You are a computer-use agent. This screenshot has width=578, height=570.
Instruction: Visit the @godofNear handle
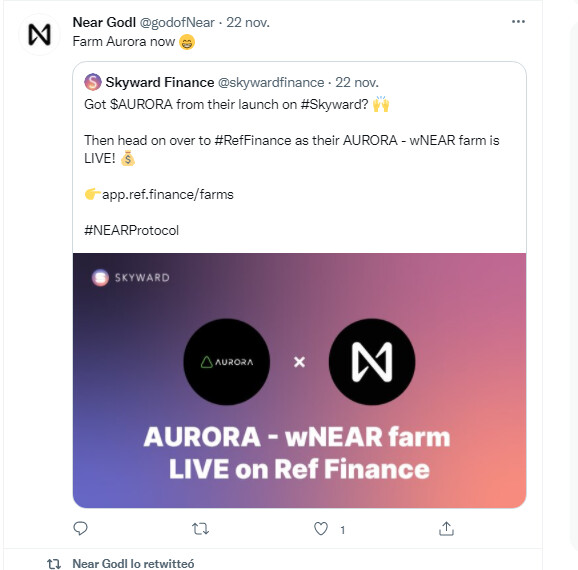[177, 22]
